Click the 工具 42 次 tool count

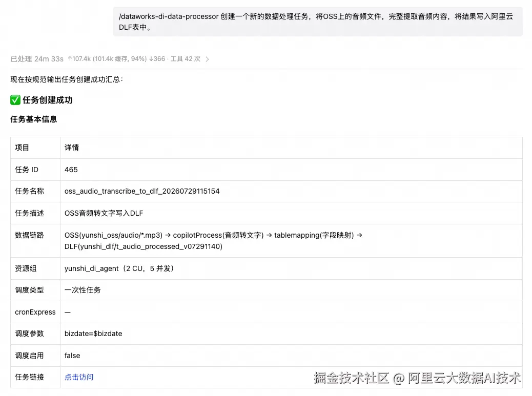[185, 59]
